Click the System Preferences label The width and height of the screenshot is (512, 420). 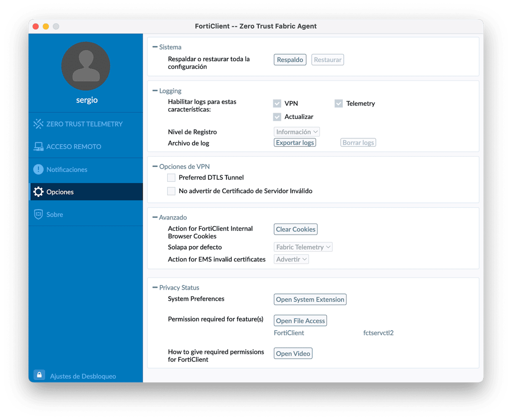point(196,299)
